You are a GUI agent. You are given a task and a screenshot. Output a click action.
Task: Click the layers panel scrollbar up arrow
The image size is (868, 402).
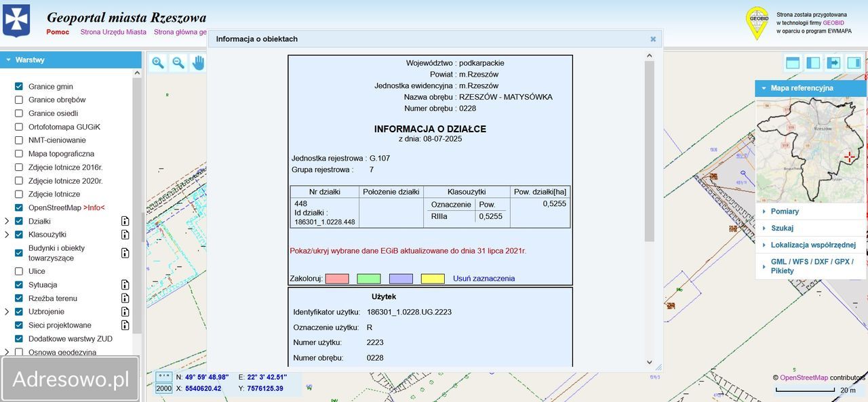[x=137, y=73]
